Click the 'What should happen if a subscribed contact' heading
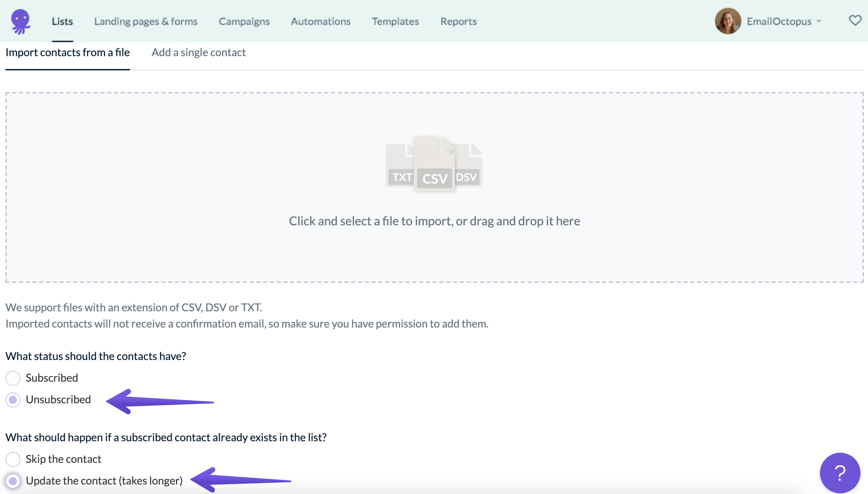Viewport: 868px width, 494px height. pos(166,437)
